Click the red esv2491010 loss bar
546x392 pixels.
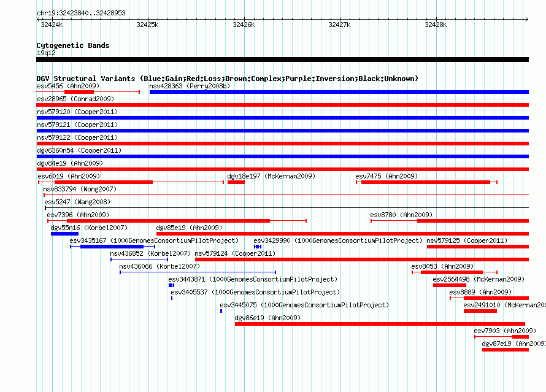point(480,311)
